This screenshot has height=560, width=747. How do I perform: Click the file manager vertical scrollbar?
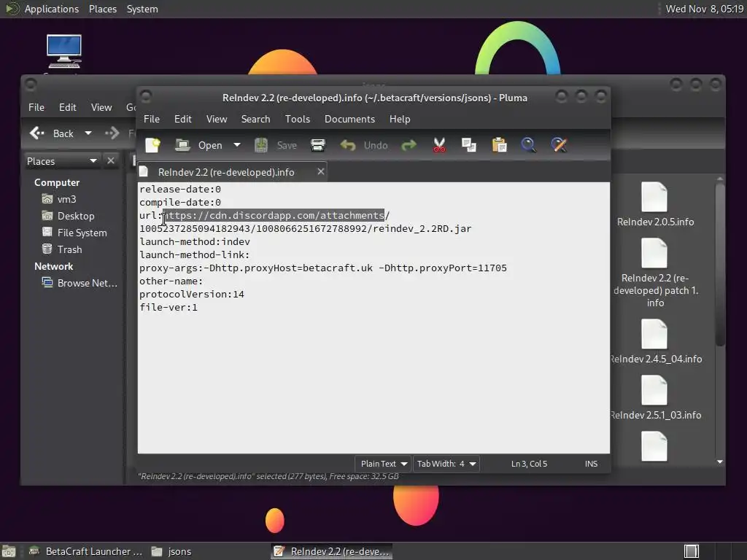click(720, 264)
